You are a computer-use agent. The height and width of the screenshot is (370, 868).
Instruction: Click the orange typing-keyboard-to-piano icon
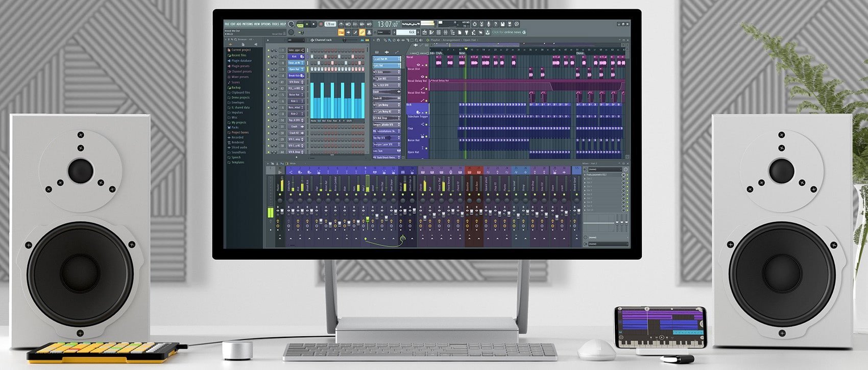pyautogui.click(x=341, y=32)
